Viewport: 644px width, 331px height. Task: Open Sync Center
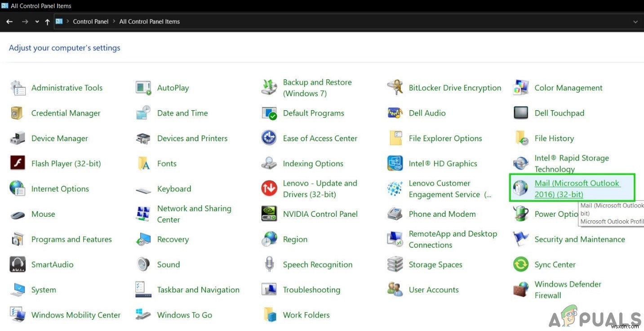tap(555, 264)
